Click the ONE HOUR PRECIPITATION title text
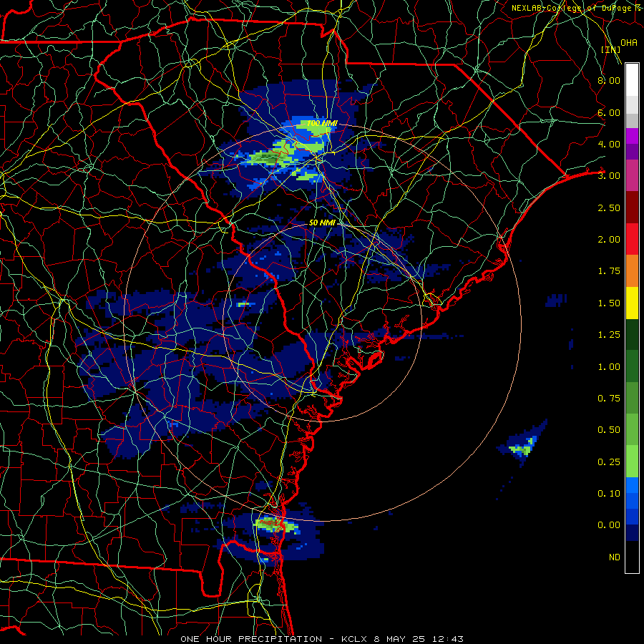 [x=251, y=639]
